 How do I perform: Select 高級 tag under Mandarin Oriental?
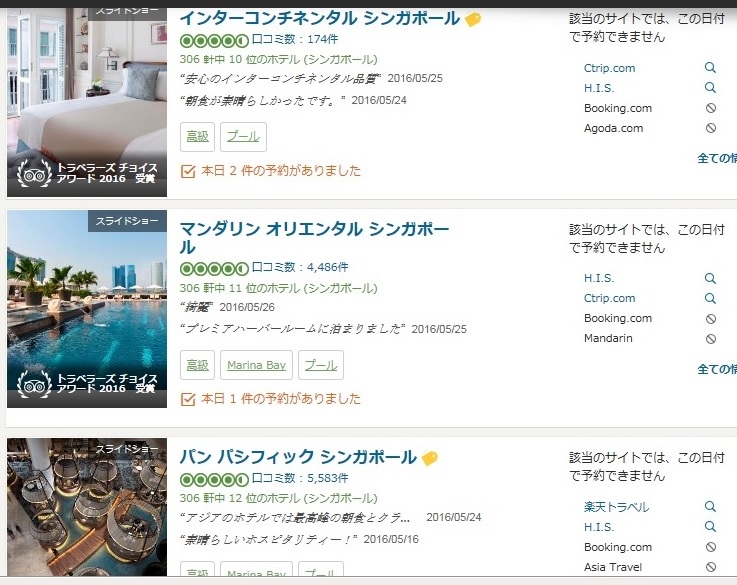pos(197,365)
